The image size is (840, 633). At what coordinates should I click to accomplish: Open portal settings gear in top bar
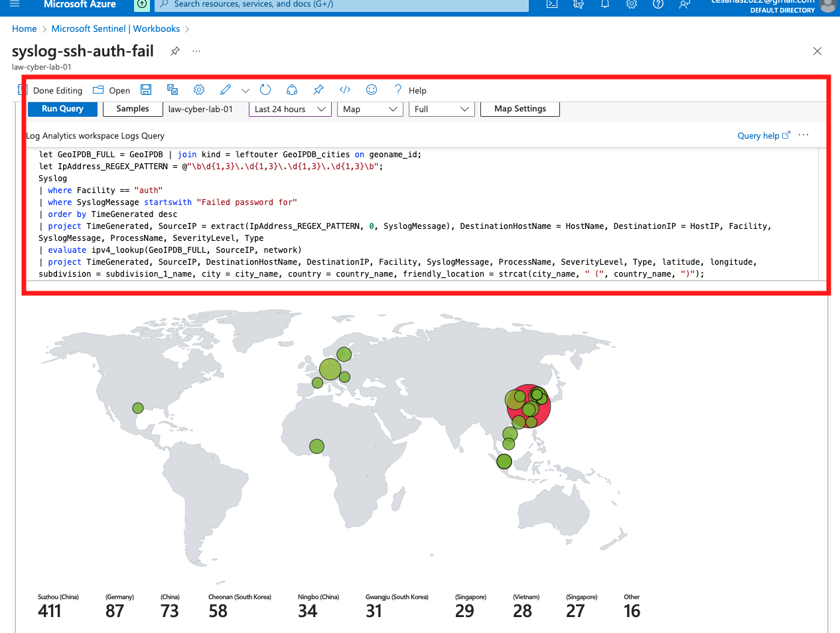(x=632, y=4)
